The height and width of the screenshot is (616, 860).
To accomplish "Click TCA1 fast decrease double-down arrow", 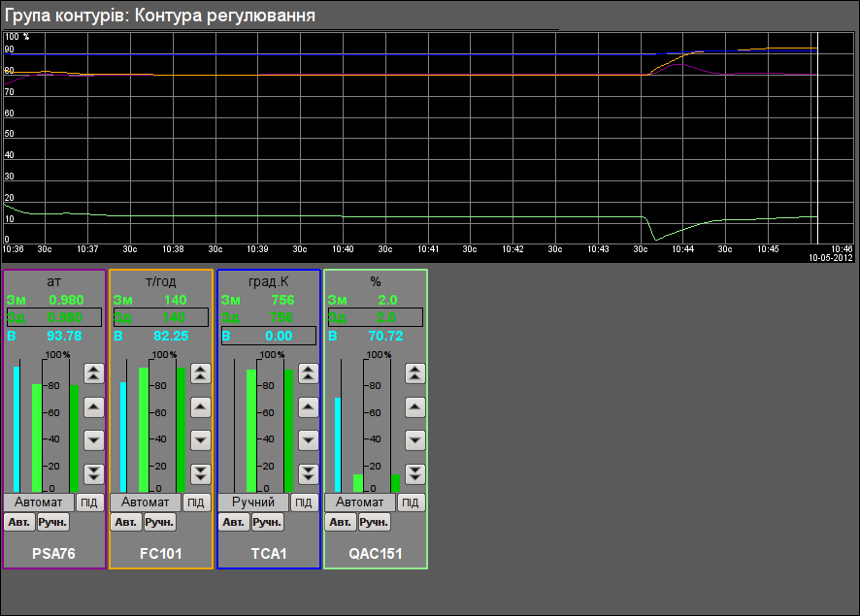I will click(x=309, y=473).
